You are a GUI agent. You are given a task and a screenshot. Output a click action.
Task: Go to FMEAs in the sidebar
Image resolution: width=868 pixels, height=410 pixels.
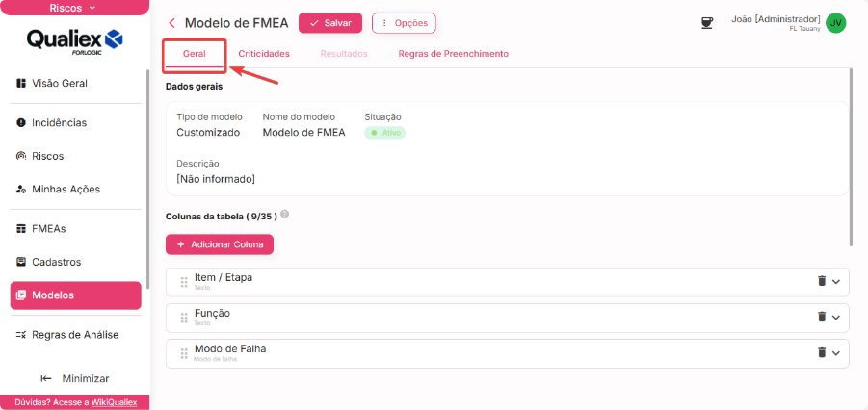coord(48,229)
